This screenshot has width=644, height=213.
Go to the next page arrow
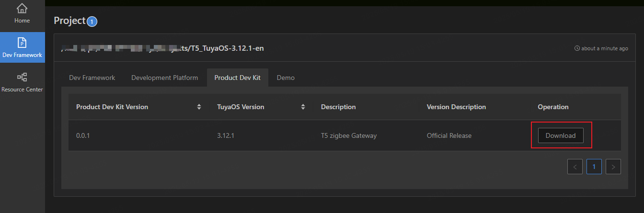613,167
